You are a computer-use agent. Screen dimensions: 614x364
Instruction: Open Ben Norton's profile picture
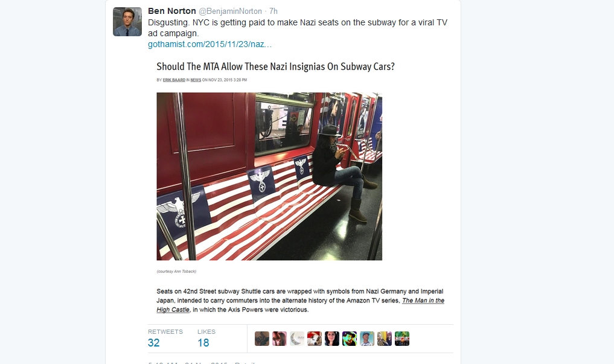pos(127,22)
